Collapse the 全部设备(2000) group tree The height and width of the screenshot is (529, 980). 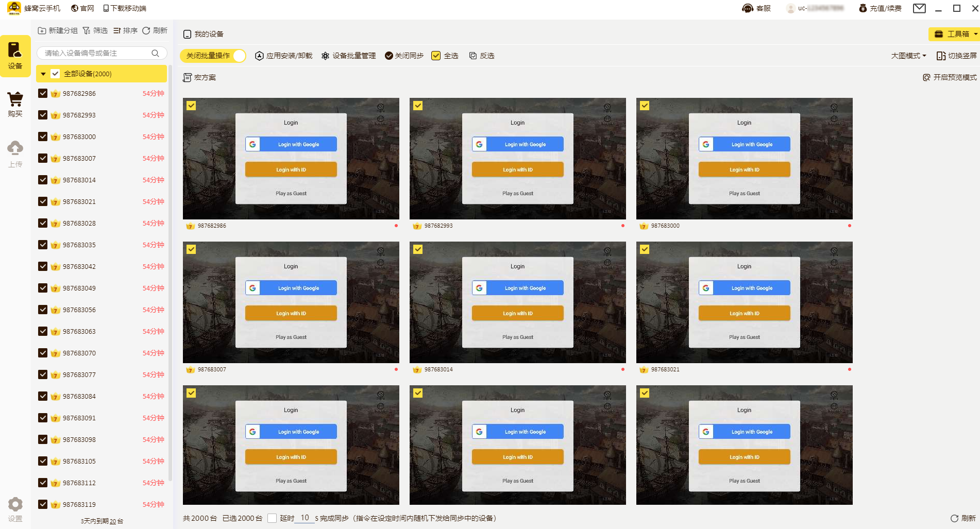click(43, 74)
